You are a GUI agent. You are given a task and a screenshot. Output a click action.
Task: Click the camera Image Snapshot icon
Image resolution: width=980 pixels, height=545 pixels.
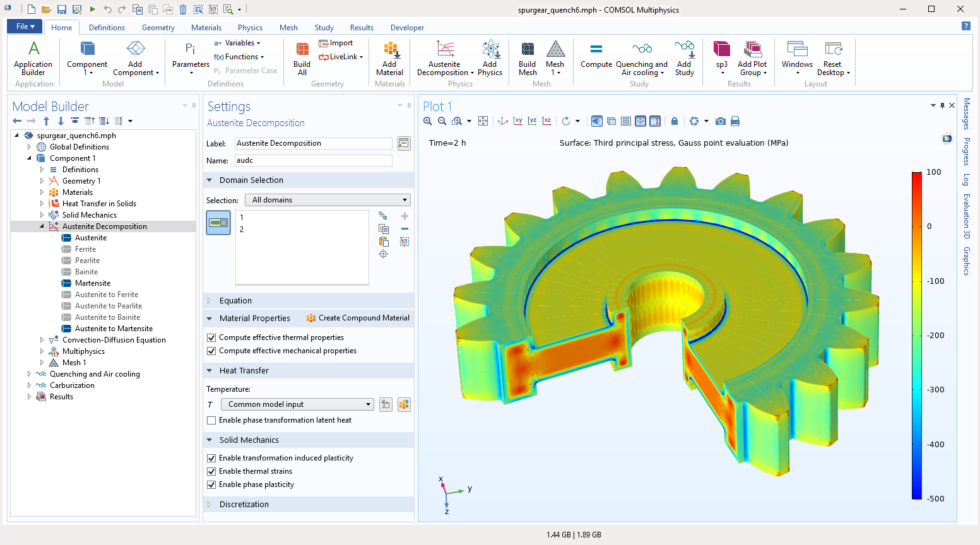(x=719, y=120)
